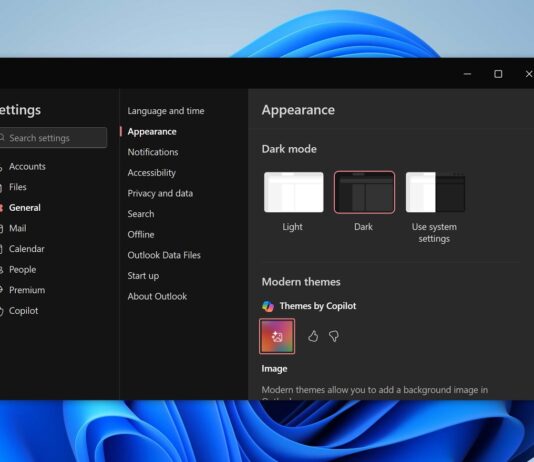Open the Calendar settings category
534x462 pixels.
[27, 249]
